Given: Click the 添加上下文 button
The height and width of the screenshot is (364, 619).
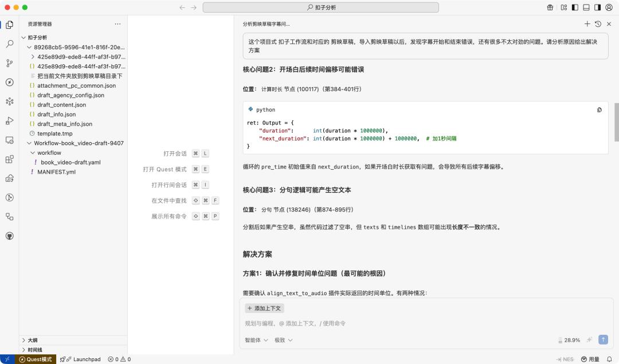Looking at the screenshot, I should tap(264, 308).
